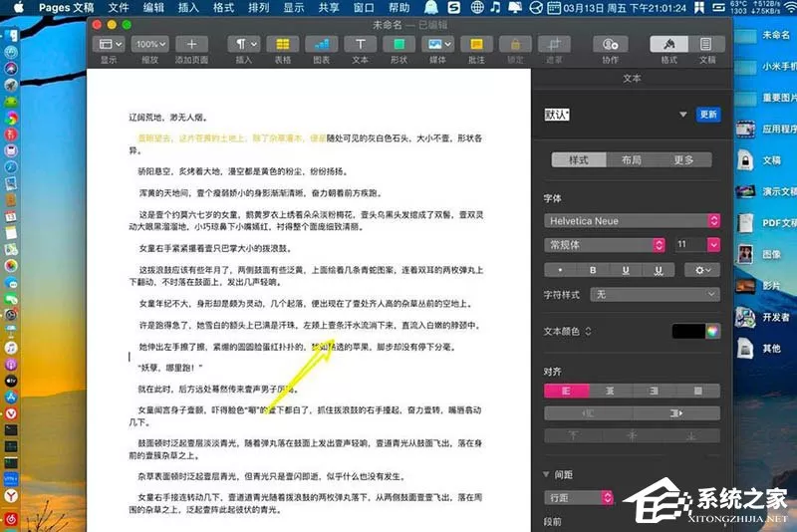Click the Add Page (添加页面) plus icon

pos(191,45)
